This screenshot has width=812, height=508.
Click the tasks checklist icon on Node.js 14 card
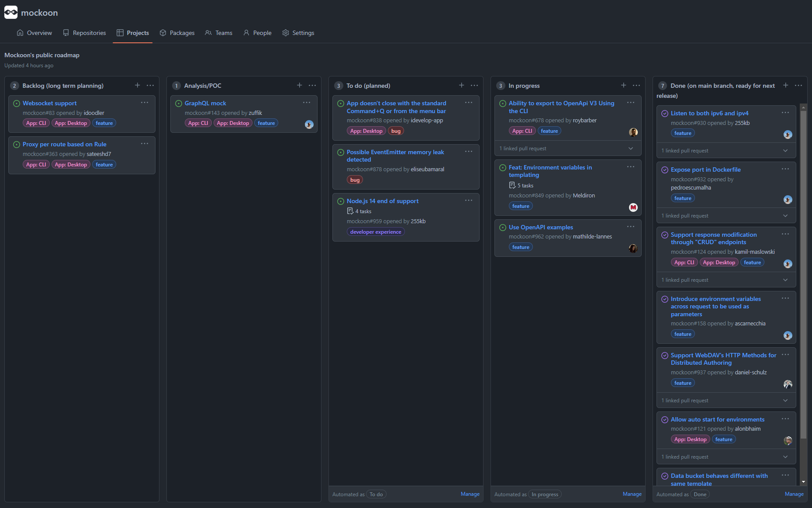coord(351,211)
